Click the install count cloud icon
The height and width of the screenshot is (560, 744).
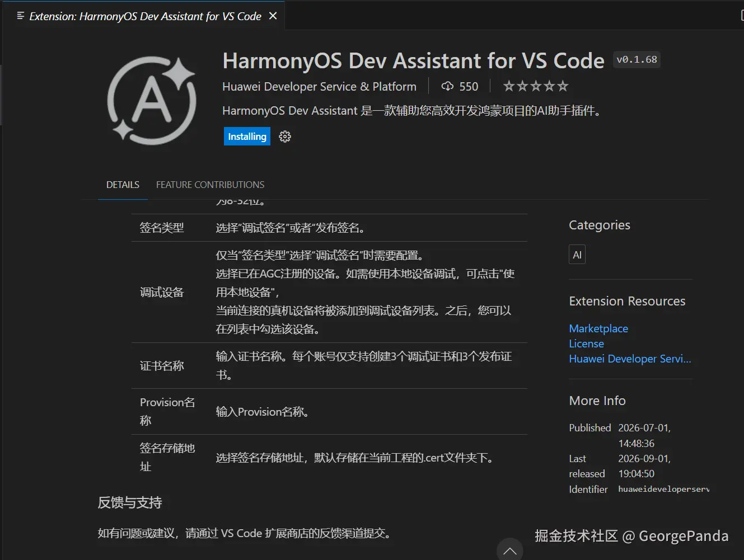tap(447, 86)
